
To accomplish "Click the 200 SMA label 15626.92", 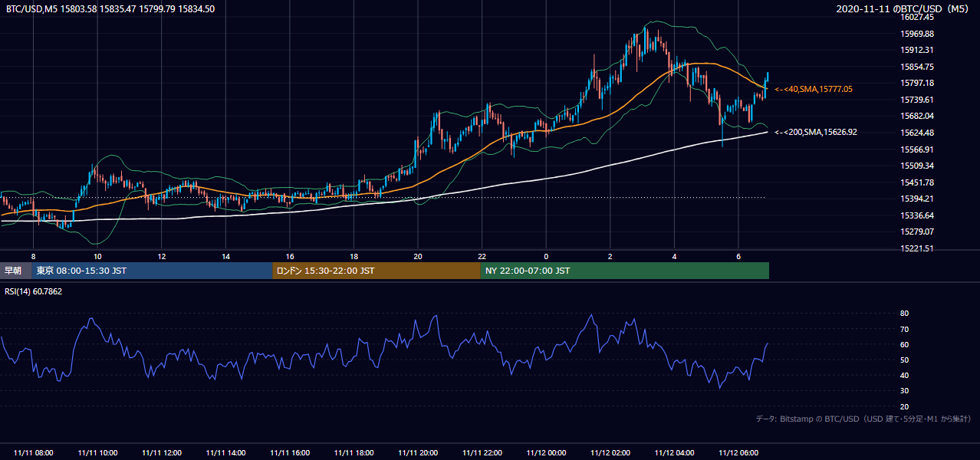I will (x=816, y=133).
